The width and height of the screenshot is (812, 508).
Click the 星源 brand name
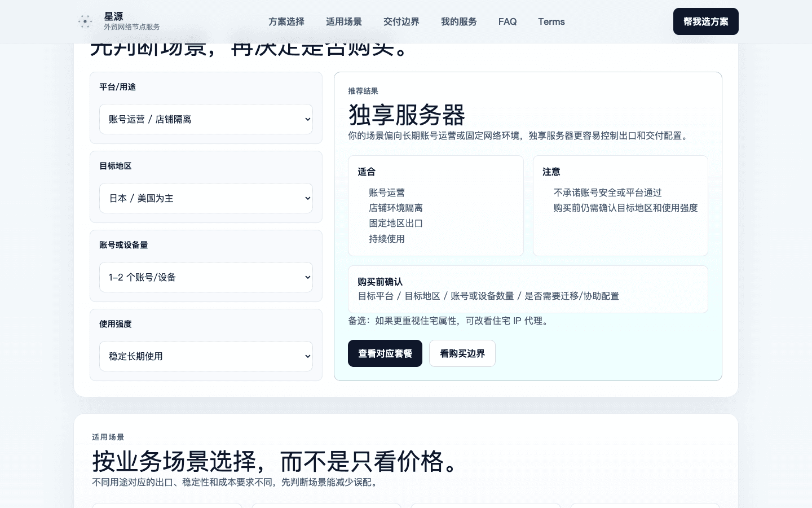[x=113, y=16]
